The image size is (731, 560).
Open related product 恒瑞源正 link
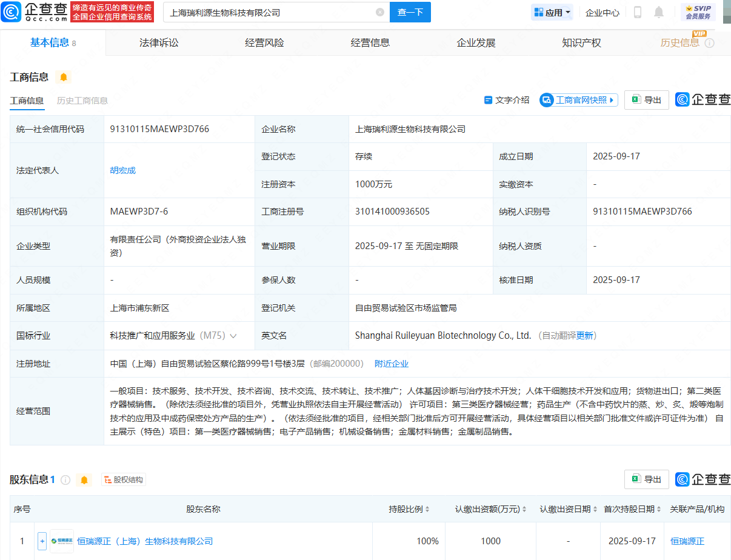pos(688,541)
